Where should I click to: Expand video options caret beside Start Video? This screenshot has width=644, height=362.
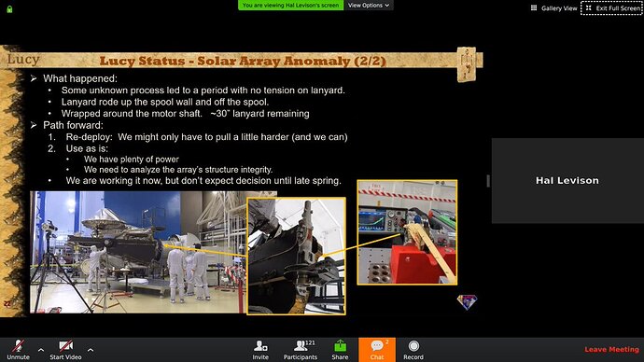point(91,350)
